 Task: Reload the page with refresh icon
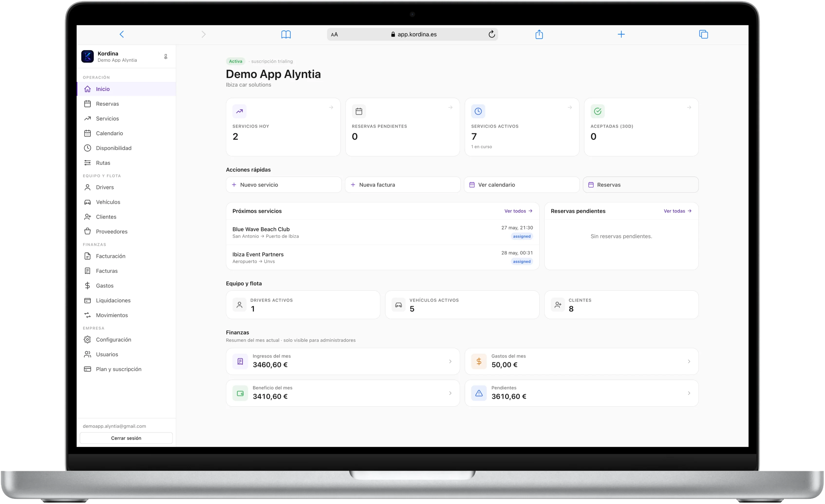pos(491,34)
